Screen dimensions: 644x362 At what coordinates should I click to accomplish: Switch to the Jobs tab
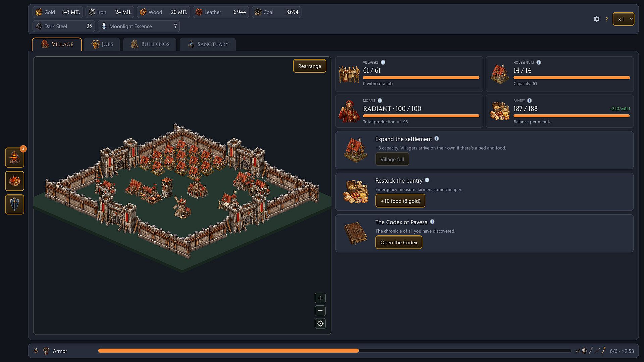(102, 44)
